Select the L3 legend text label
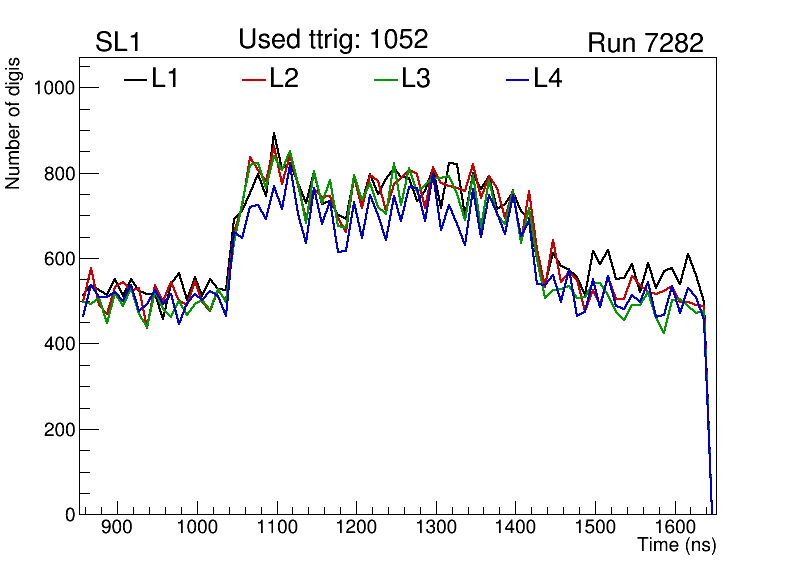 (x=416, y=79)
